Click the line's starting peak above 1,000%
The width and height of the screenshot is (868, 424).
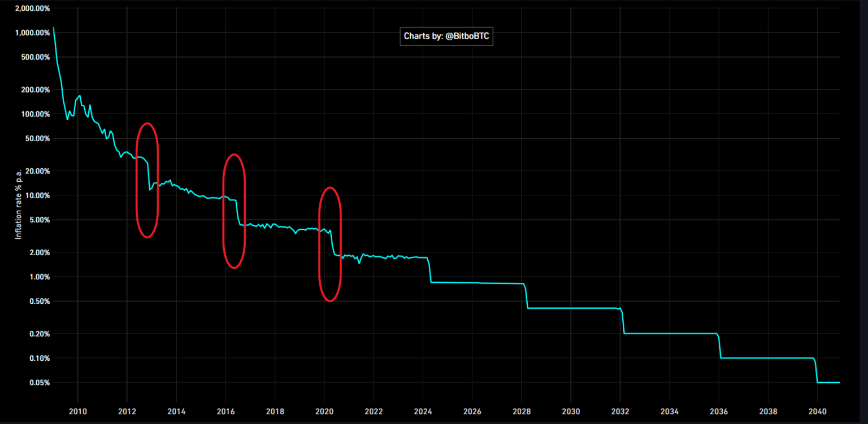(x=54, y=28)
